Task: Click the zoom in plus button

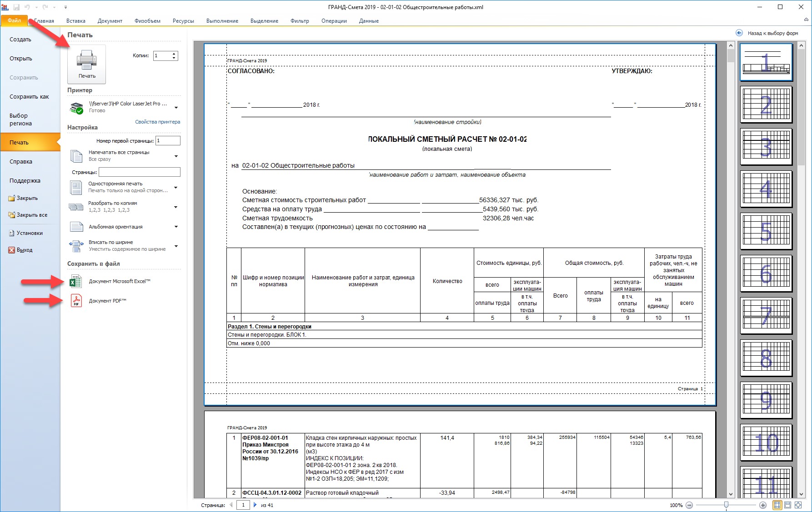Action: click(x=763, y=505)
